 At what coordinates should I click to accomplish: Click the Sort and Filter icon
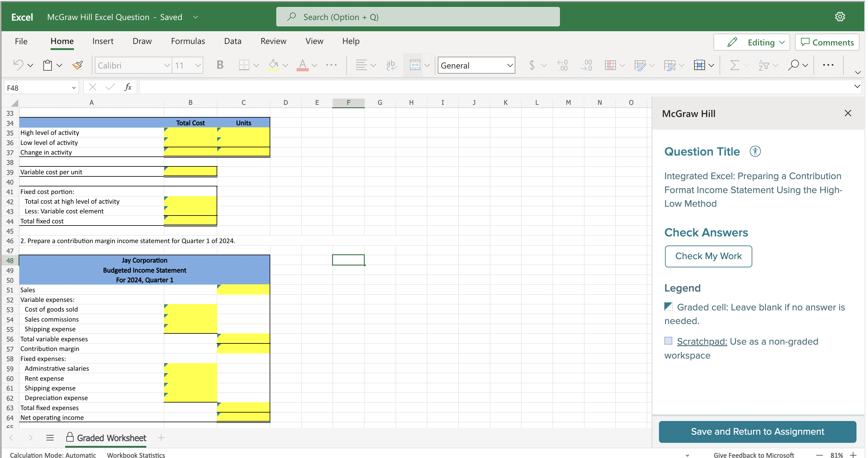point(763,65)
